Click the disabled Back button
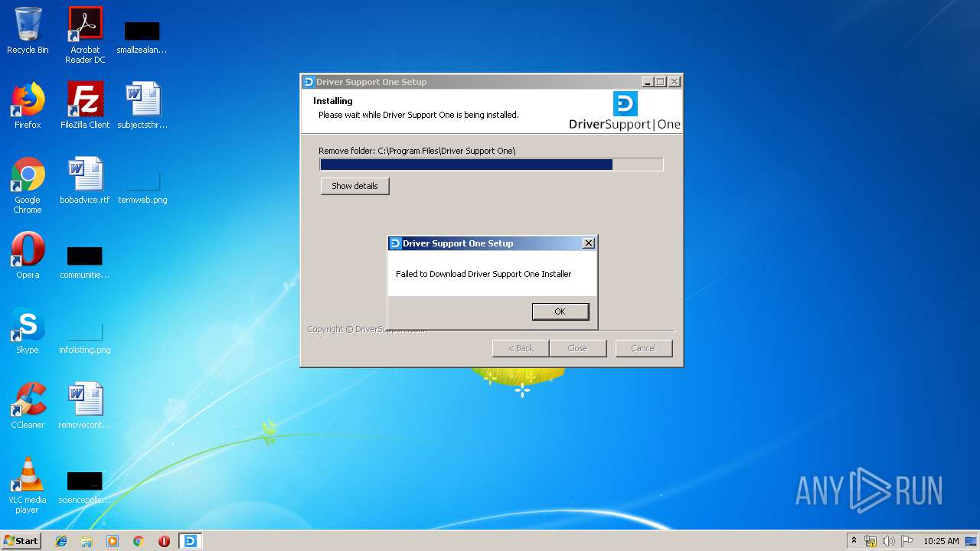 click(x=521, y=348)
